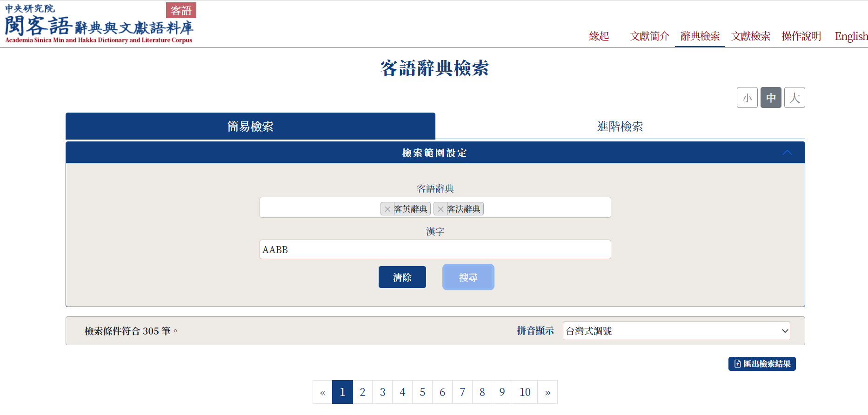Switch to the 進階檢索 tab
This screenshot has height=415, width=868.
[620, 126]
